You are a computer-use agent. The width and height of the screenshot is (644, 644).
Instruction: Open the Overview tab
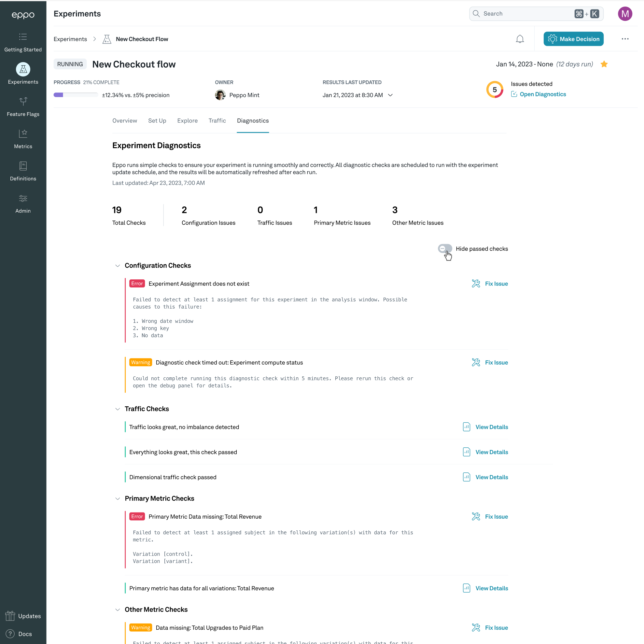[x=124, y=121]
